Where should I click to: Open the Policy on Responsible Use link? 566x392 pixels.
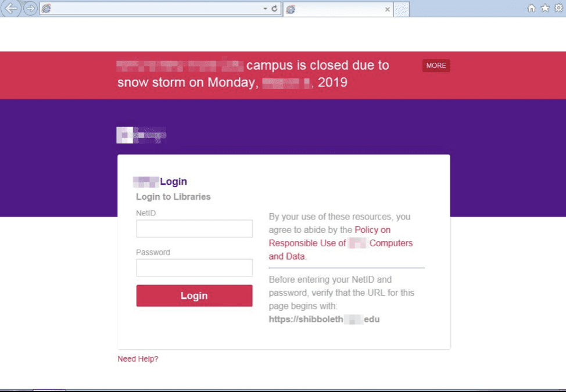coord(341,243)
